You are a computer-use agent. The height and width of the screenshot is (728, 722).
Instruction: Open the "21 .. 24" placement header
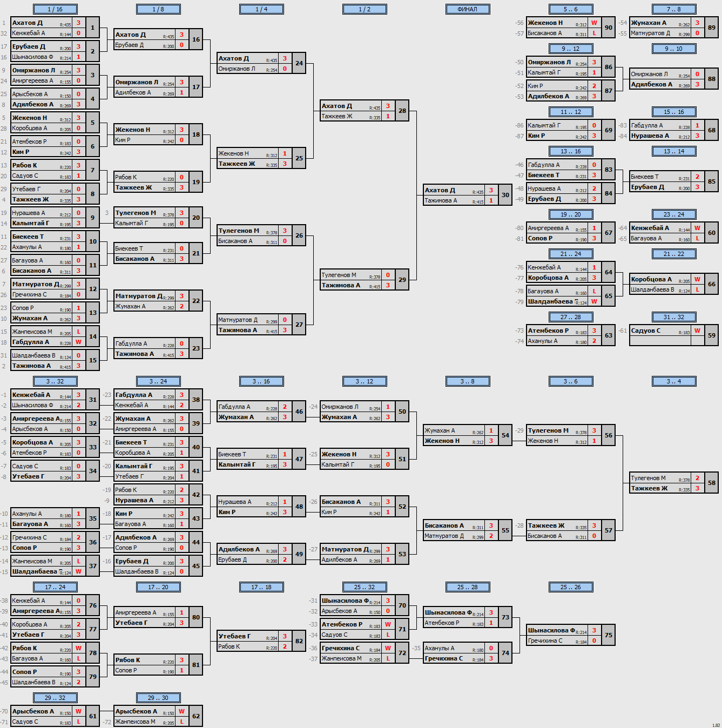pos(571,254)
